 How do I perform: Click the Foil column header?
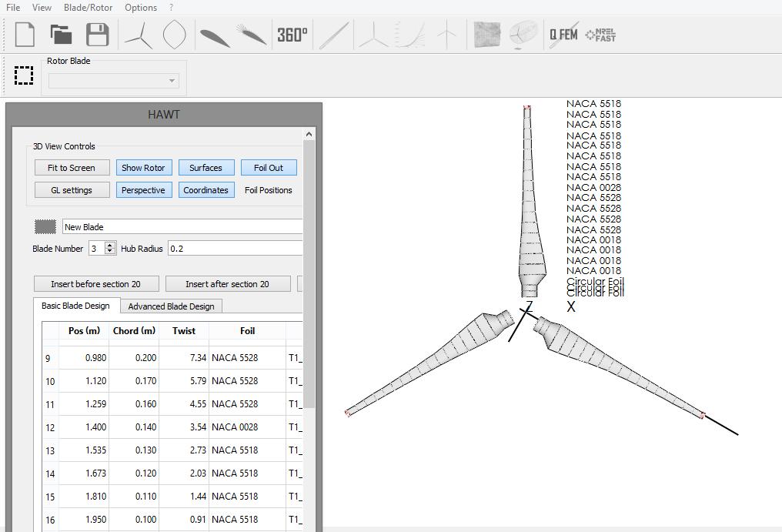[247, 331]
